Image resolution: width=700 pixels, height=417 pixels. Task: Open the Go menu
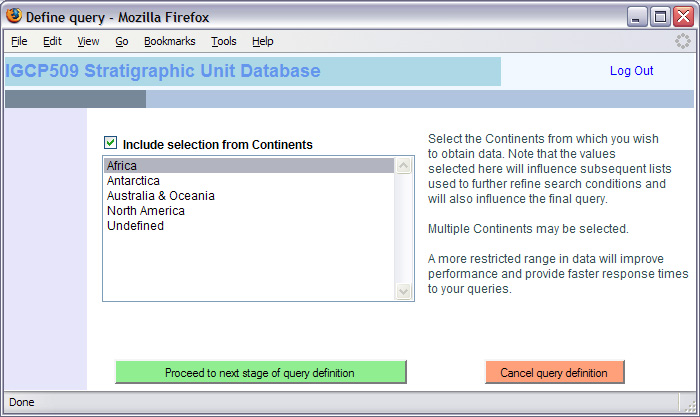[x=122, y=42]
